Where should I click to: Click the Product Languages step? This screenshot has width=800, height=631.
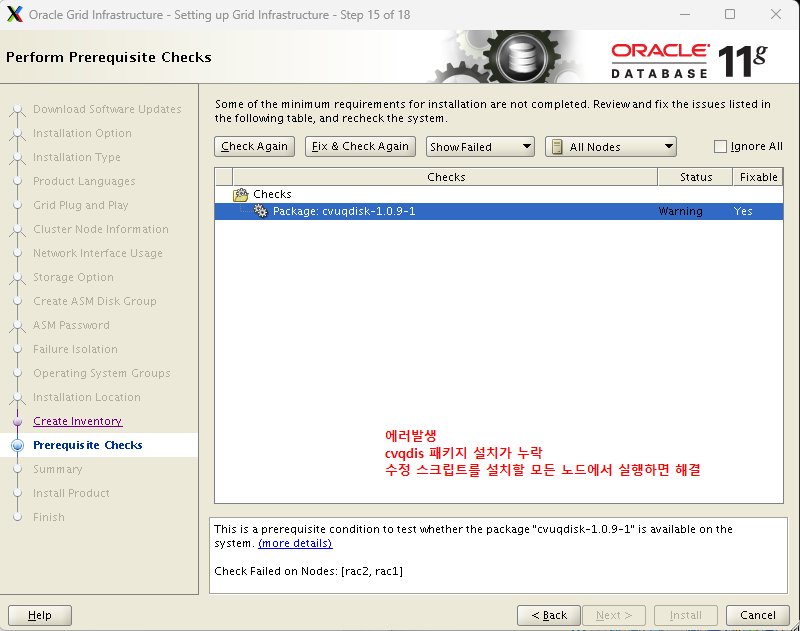[84, 181]
